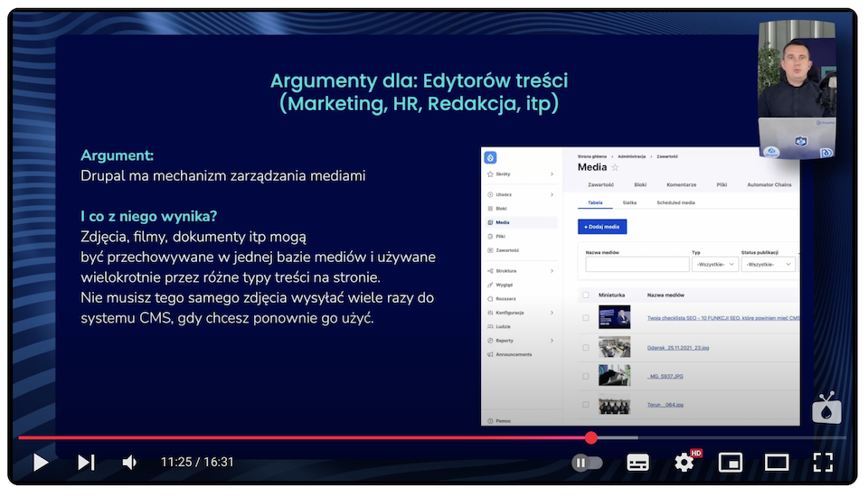
Task: Click the Rozszerz sidebar icon
Action: tap(490, 299)
